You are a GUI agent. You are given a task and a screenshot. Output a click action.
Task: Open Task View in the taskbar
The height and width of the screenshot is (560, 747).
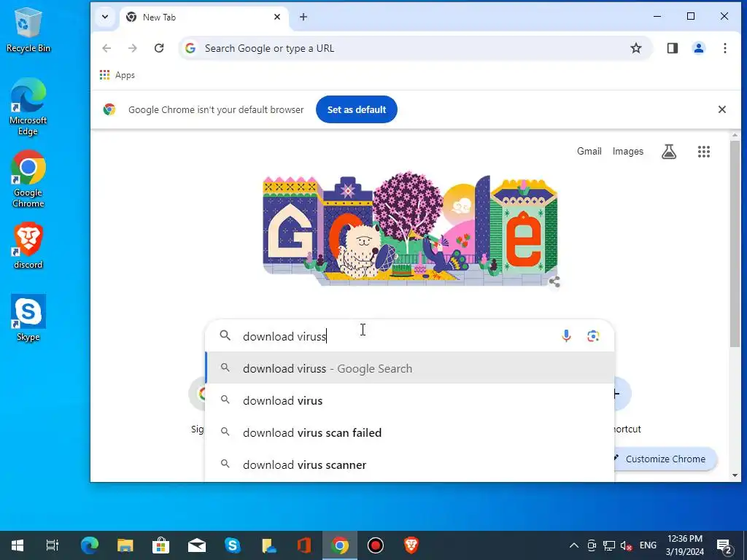tap(52, 545)
